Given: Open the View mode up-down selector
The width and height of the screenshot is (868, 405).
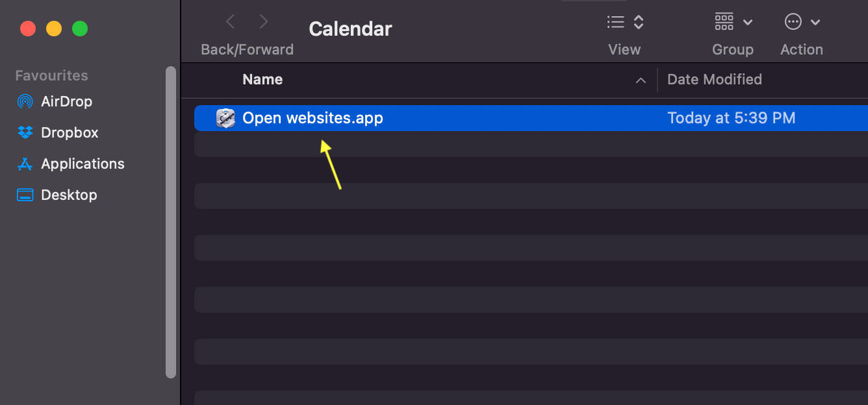Looking at the screenshot, I should (639, 22).
